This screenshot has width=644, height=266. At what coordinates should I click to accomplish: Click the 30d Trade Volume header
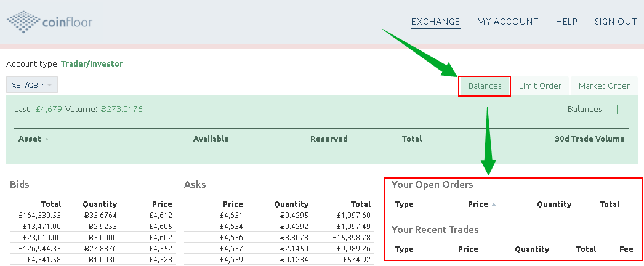click(x=589, y=139)
